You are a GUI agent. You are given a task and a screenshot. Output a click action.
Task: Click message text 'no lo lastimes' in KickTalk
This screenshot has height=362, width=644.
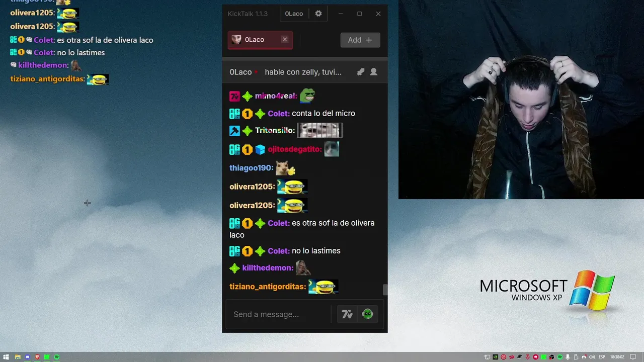[x=316, y=251]
